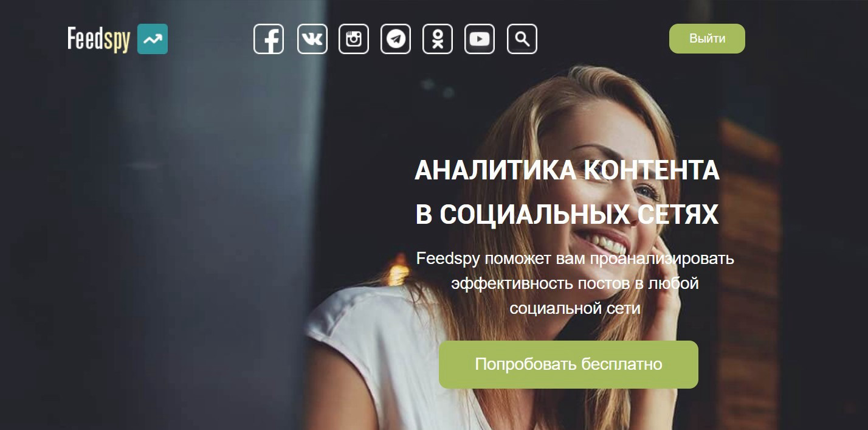
Task: Click the text Feedspy поможет вам проанализировать
Action: coord(575,258)
